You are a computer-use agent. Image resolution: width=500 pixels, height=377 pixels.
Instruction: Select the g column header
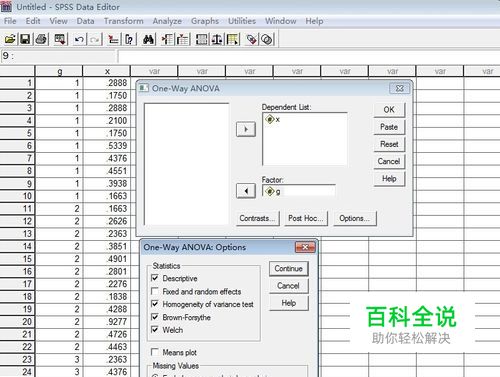point(59,71)
